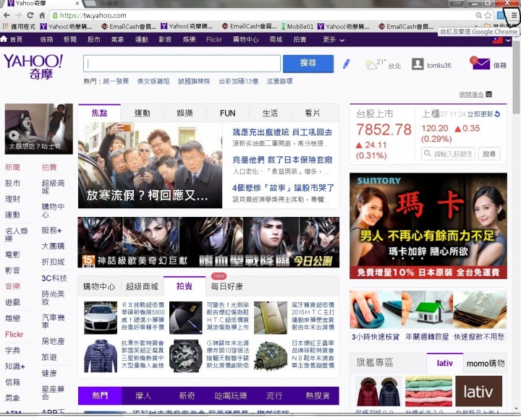This screenshot has width=521, height=420.
Task: Select the 運動 news tab
Action: coord(143,113)
